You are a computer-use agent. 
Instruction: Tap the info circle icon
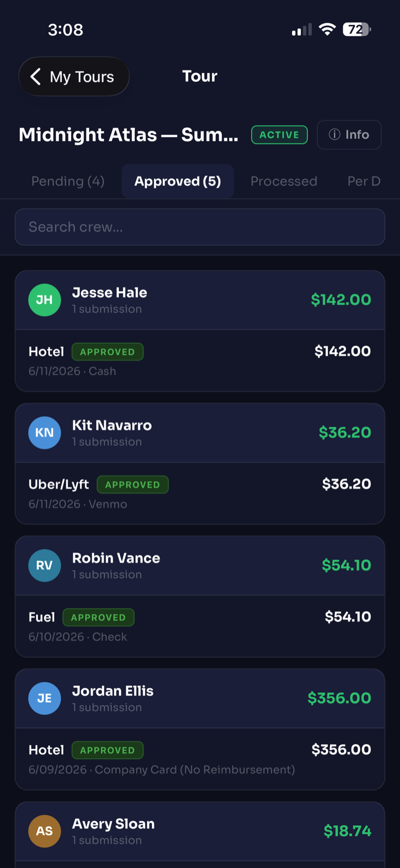click(334, 135)
